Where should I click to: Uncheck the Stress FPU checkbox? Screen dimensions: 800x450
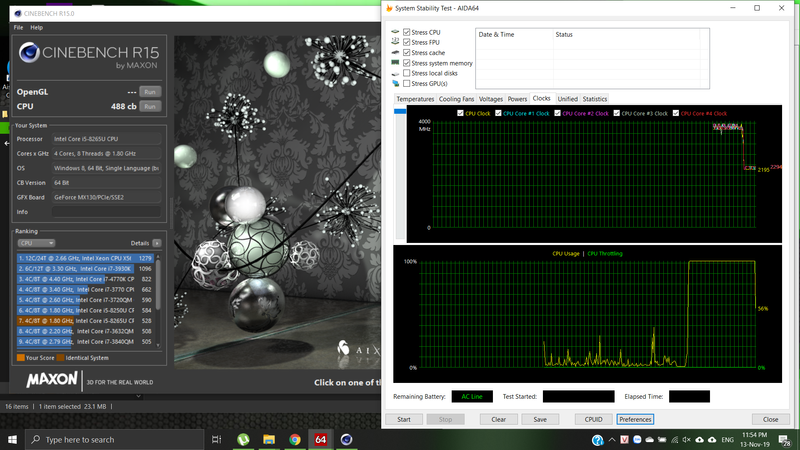click(x=407, y=42)
